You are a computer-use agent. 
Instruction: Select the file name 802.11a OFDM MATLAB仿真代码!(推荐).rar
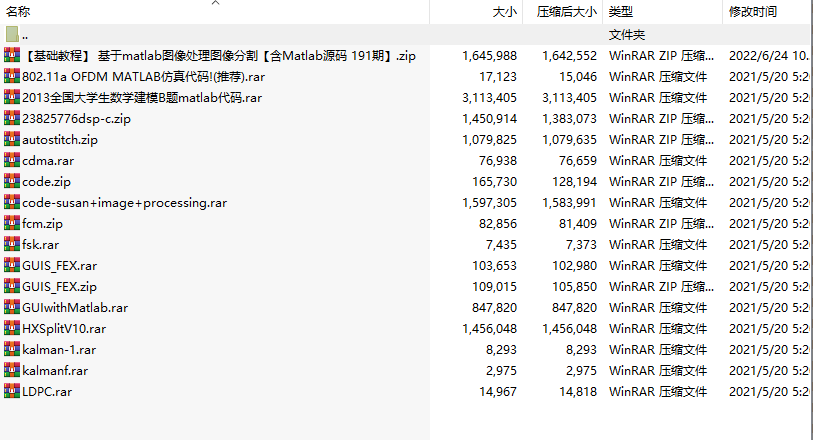[x=144, y=77]
